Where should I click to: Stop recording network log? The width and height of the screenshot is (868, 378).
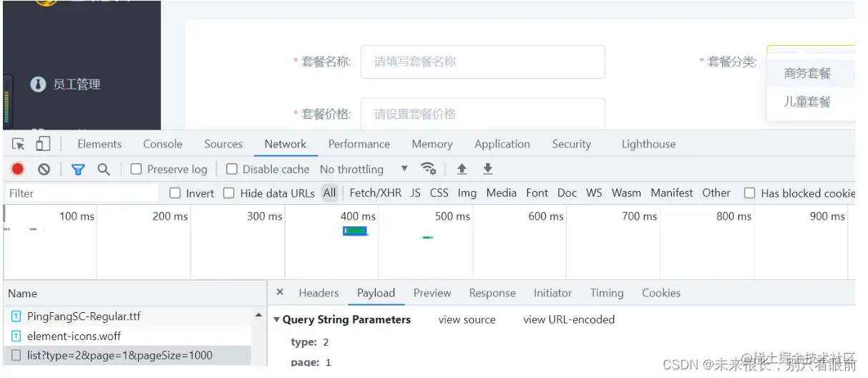coord(18,169)
